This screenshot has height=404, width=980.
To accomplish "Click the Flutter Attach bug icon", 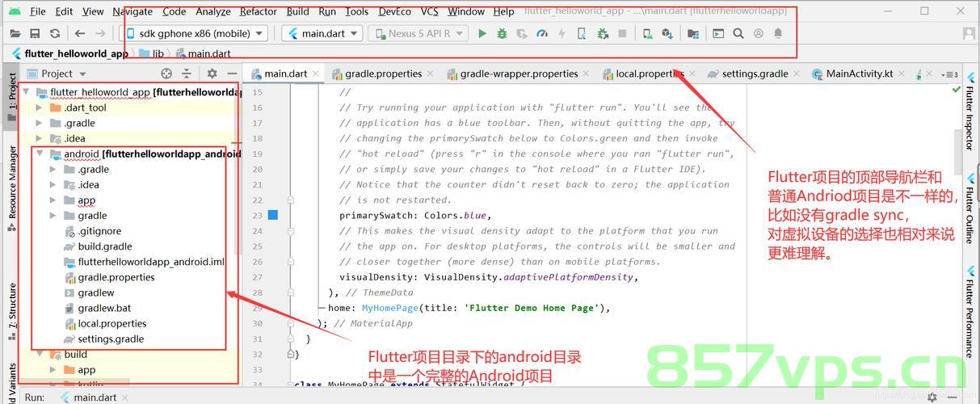I will [602, 33].
